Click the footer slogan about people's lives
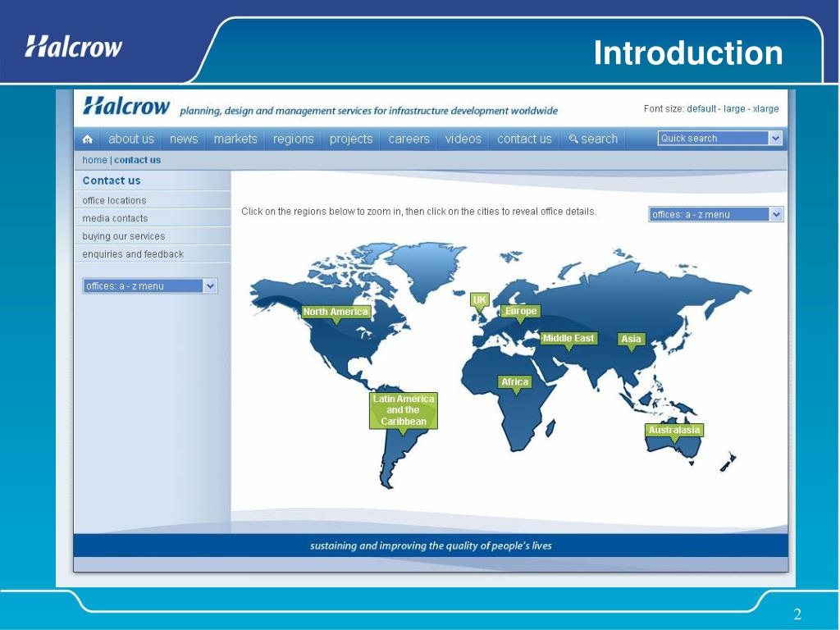The height and width of the screenshot is (630, 840). 431,546
